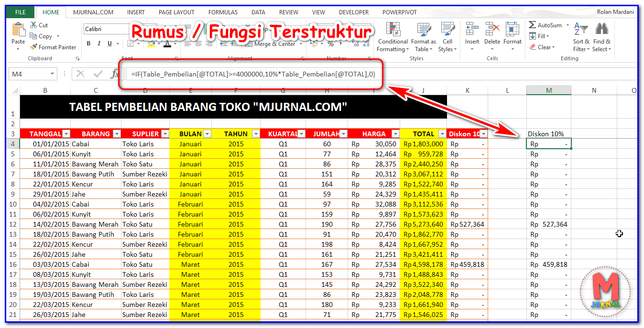Switch to the FORMULAS tab
The width and height of the screenshot is (644, 328).
pyautogui.click(x=223, y=12)
